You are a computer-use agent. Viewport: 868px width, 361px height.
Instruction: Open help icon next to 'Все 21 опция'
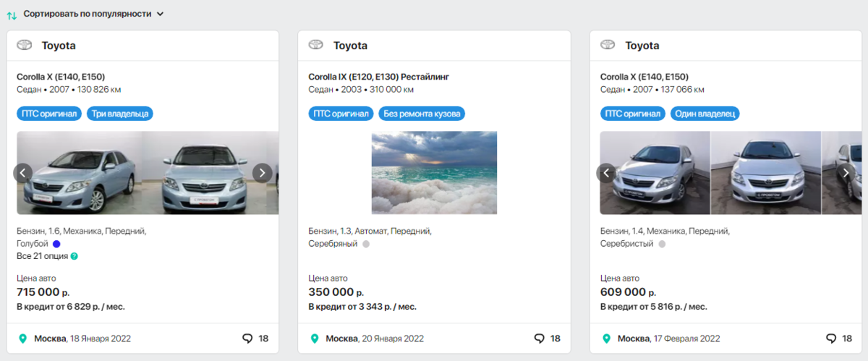75,256
